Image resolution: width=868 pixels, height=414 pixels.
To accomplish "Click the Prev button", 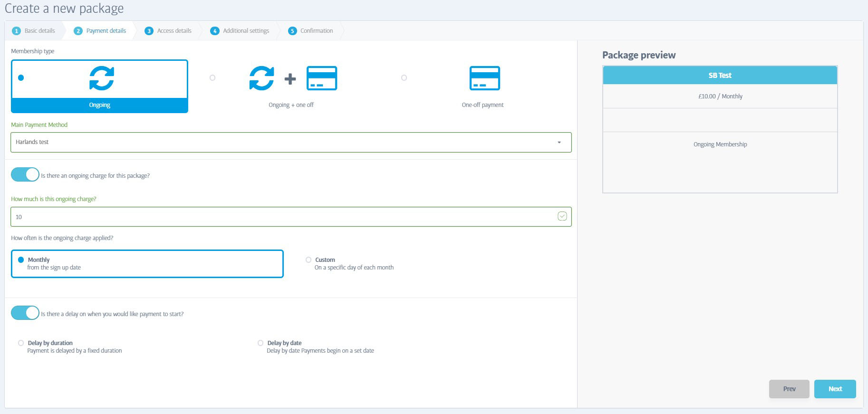I will (x=789, y=389).
